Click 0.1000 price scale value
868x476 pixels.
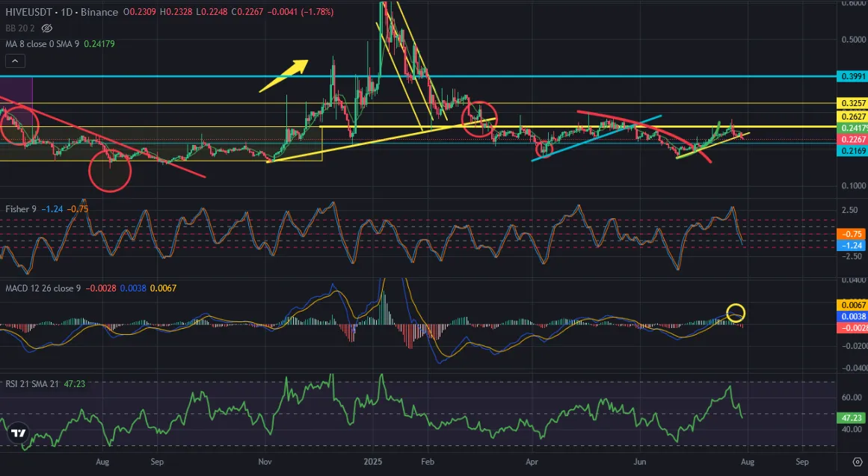[853, 186]
